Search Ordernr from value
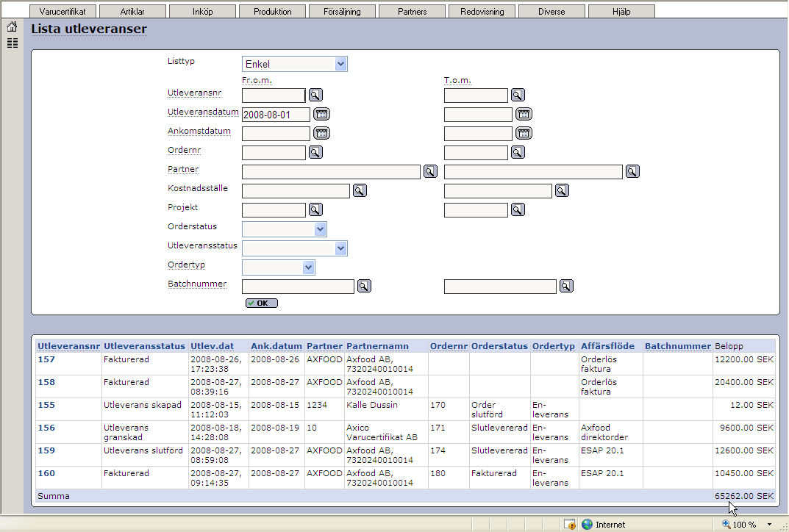 click(315, 152)
